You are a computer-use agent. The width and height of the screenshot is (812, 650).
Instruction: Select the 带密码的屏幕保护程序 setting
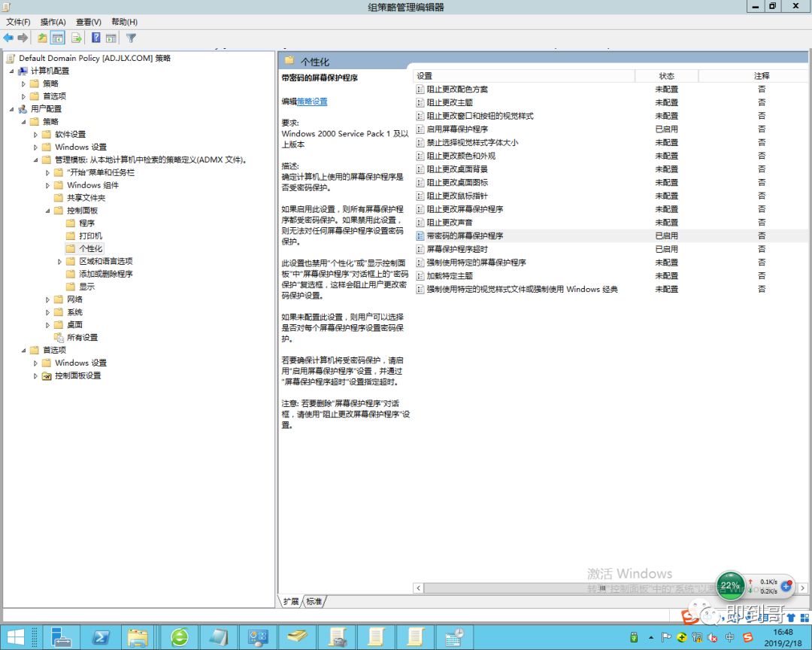click(x=465, y=235)
